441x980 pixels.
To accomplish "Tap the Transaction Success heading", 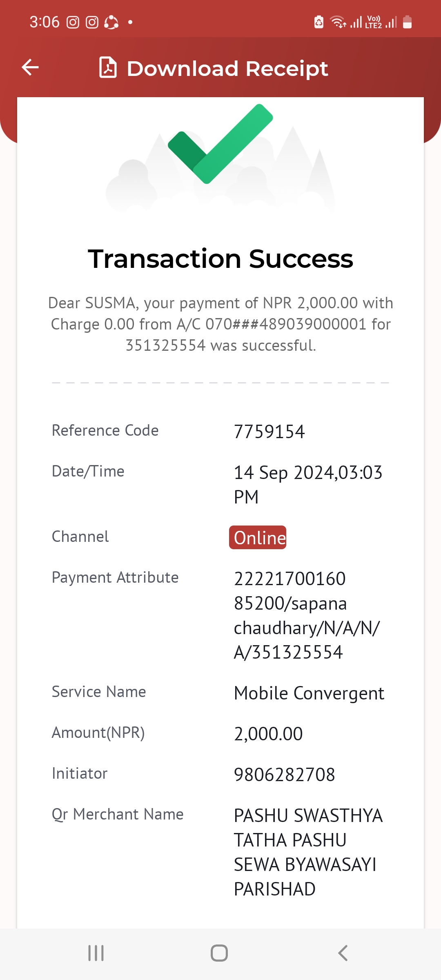I will (220, 259).
